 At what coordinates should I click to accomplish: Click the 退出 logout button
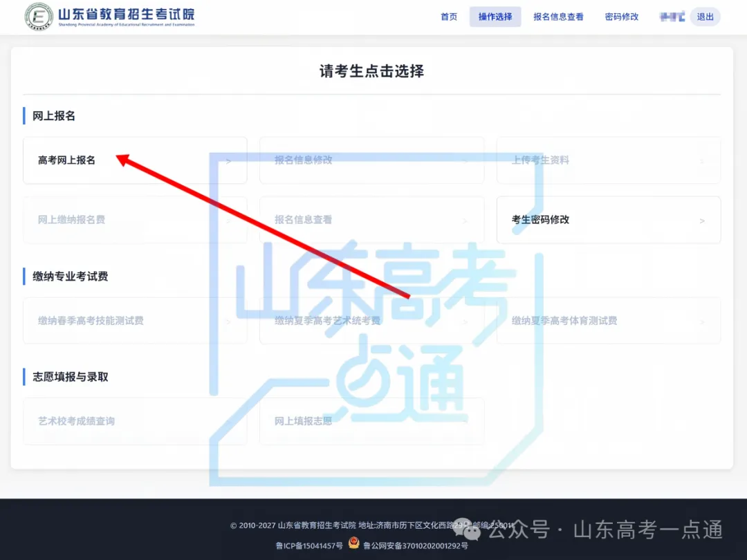(x=705, y=17)
